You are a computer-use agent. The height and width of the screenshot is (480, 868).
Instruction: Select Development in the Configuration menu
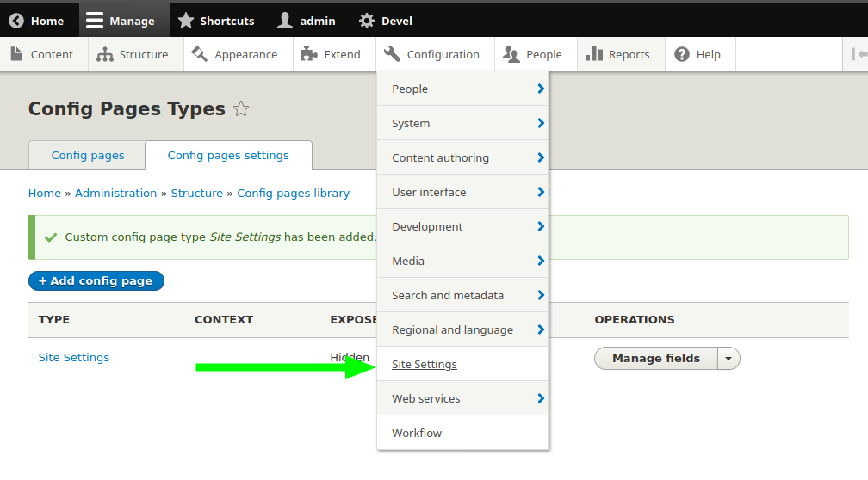[427, 227]
